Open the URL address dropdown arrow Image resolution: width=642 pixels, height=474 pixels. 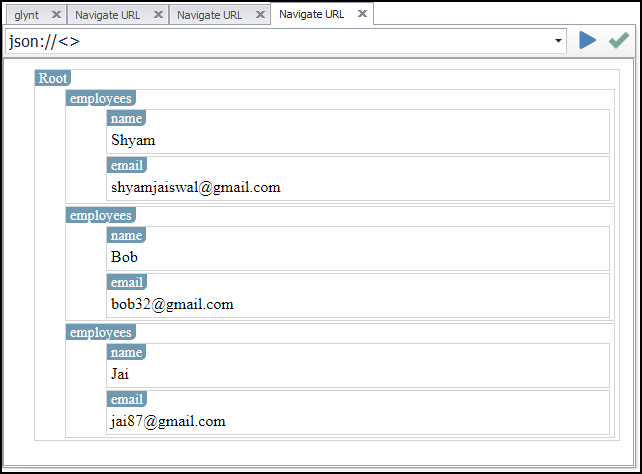click(x=558, y=42)
